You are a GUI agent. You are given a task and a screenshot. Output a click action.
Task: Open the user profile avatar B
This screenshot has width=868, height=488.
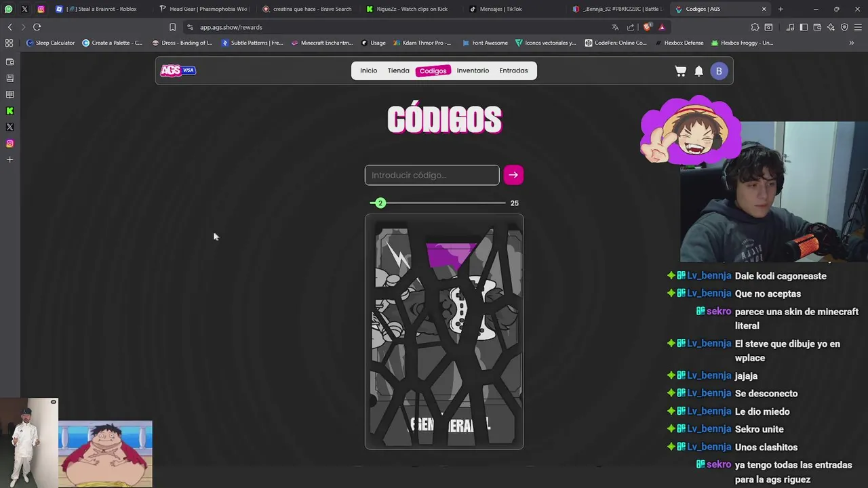point(719,70)
